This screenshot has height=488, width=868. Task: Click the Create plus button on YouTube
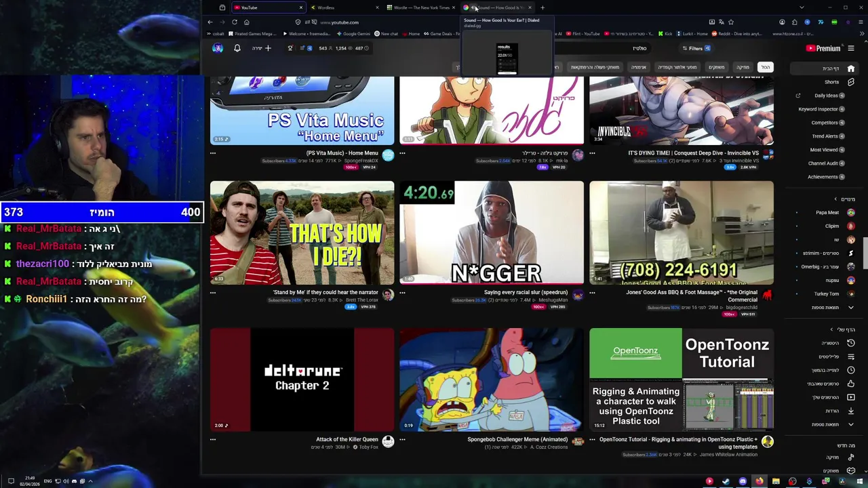pos(262,48)
